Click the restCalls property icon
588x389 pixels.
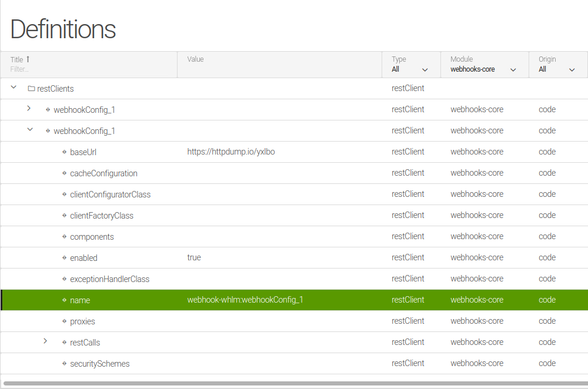(65, 343)
